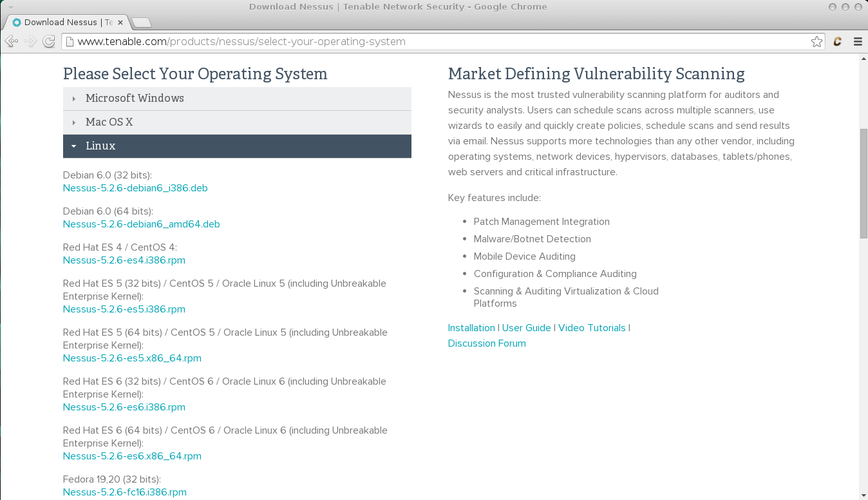Screen dimensions: 868x500
Task: Click the address bar URL
Action: click(x=241, y=41)
